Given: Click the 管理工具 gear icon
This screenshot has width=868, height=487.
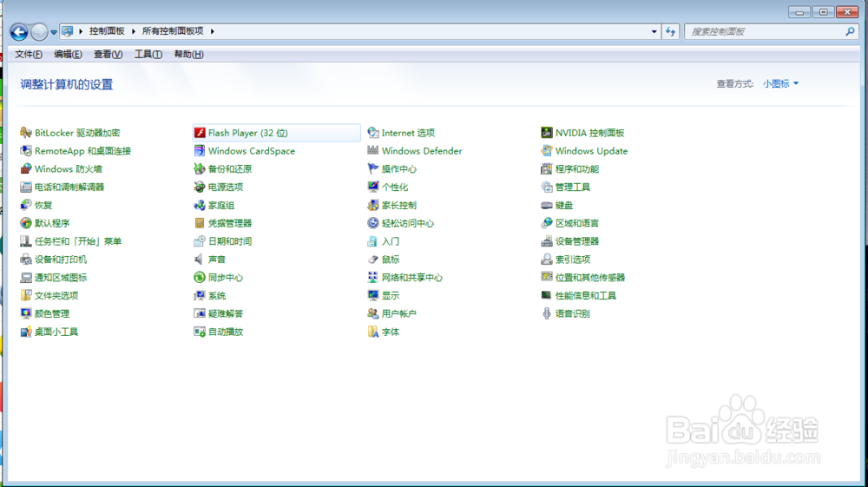Looking at the screenshot, I should pyautogui.click(x=546, y=187).
